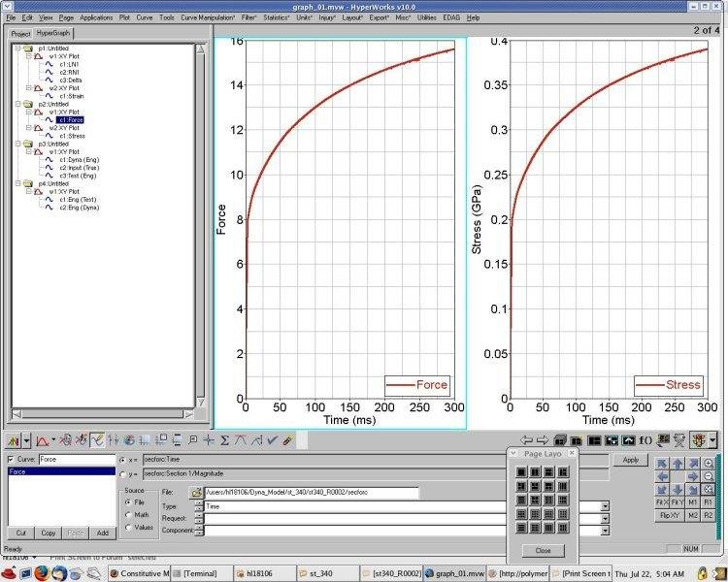Image resolution: width=728 pixels, height=582 pixels.
Task: Collapse the p2:Untitled tree folder
Action: coord(18,104)
